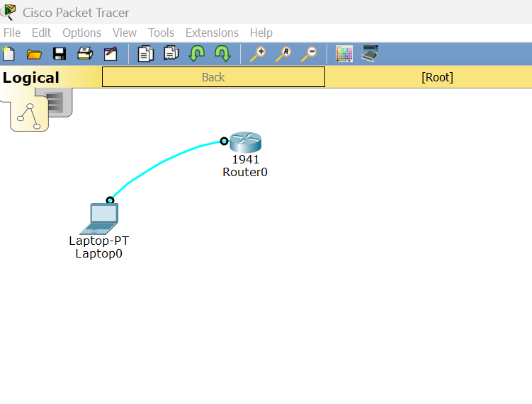
Task: Open the Custom Devices Dialog icon
Action: click(369, 54)
